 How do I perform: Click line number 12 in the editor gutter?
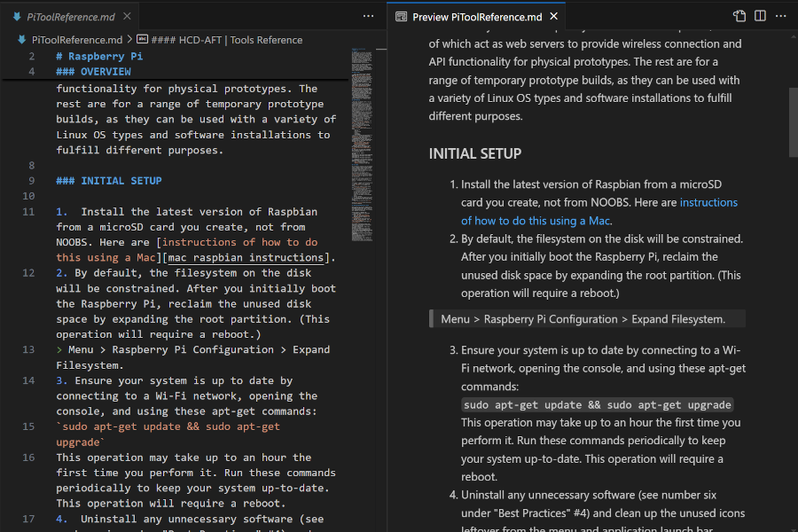coord(27,272)
